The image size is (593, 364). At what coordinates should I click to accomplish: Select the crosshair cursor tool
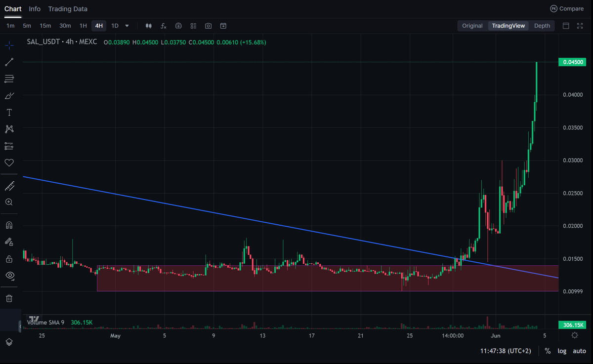pos(9,45)
